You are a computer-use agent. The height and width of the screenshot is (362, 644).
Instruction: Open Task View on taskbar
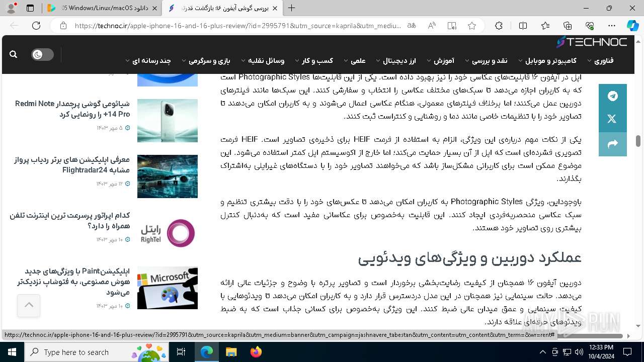182,352
